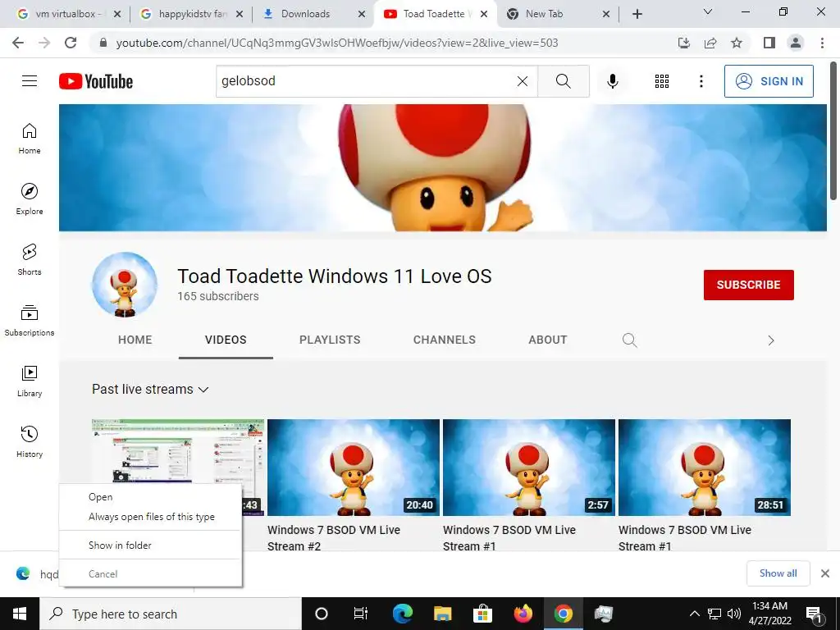The width and height of the screenshot is (840, 630).
Task: Switch to the New Tab browser tab
Action: tap(558, 14)
